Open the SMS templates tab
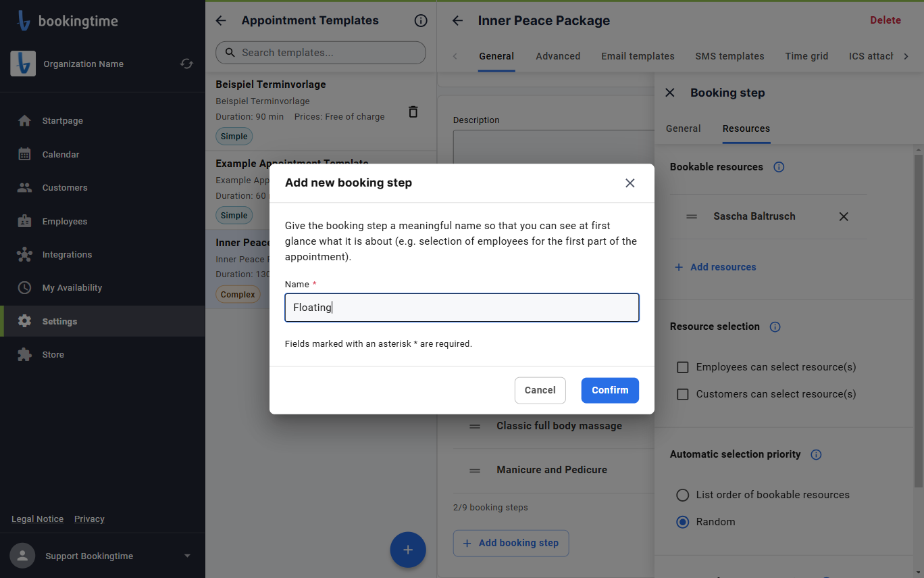Screen dimensions: 924x578 click(729, 56)
